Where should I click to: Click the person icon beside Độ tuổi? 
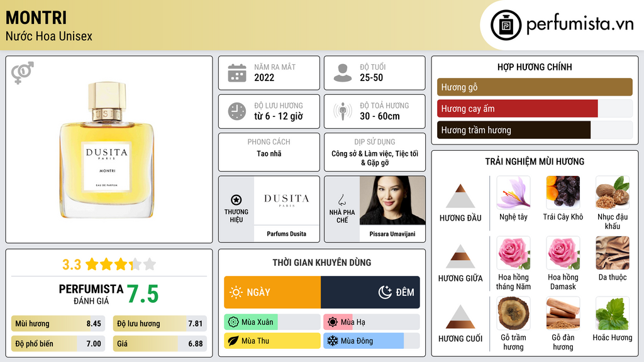coord(343,73)
